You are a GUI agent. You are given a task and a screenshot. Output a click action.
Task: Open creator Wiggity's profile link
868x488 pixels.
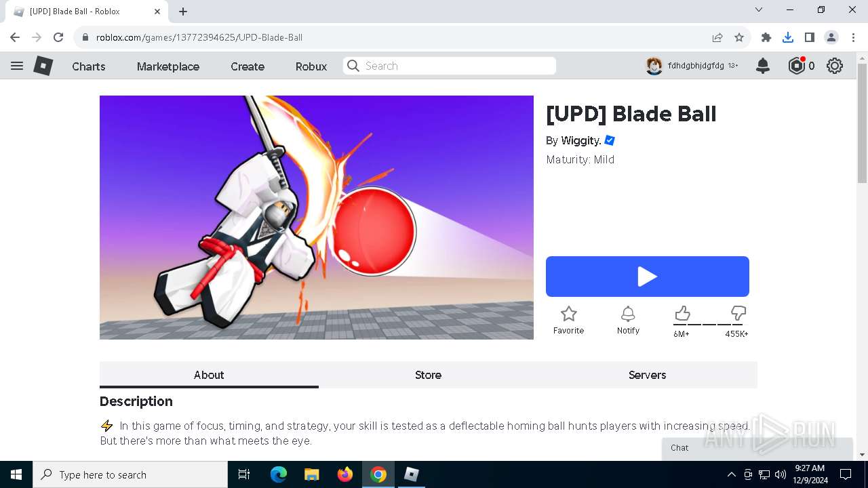pyautogui.click(x=581, y=140)
